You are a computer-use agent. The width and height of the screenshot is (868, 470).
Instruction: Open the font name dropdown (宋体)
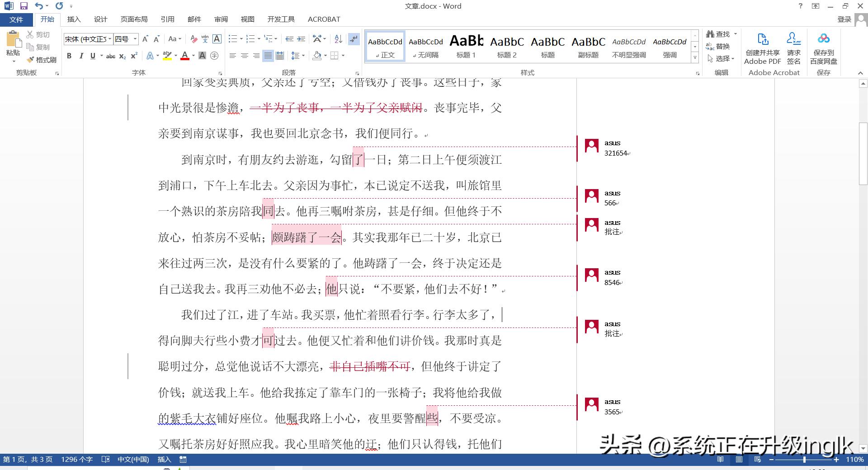[x=110, y=39]
